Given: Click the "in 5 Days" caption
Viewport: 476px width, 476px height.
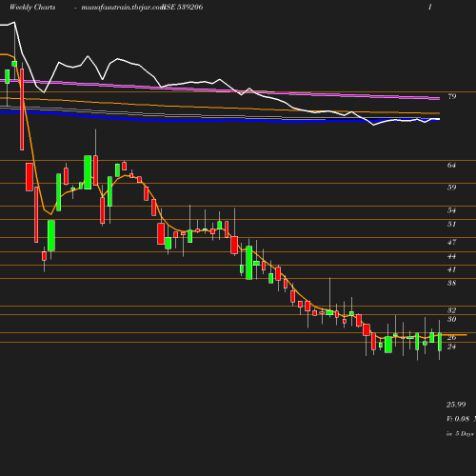Looking at the screenshot, I should 460,433.
